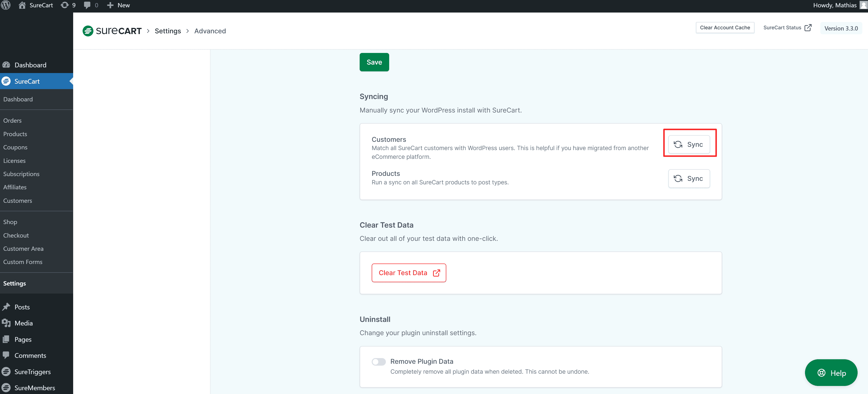The image size is (868, 394).
Task: Open SureMembers sidebar item
Action: tap(34, 388)
